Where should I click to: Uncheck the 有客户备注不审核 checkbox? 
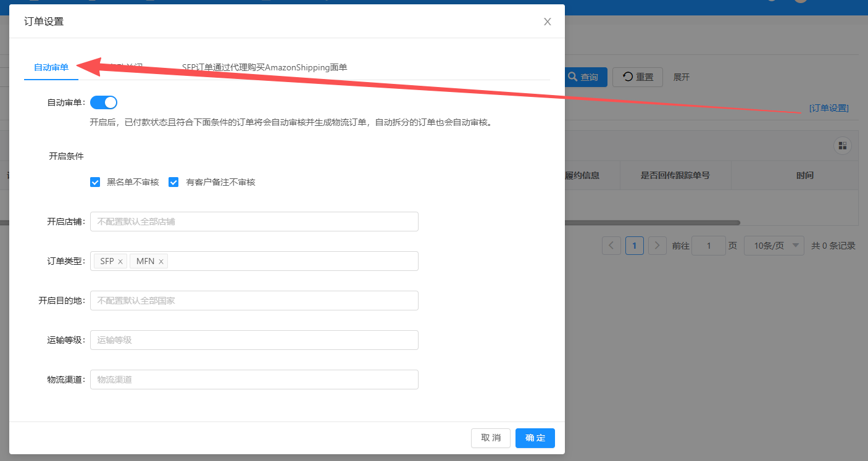coord(173,182)
